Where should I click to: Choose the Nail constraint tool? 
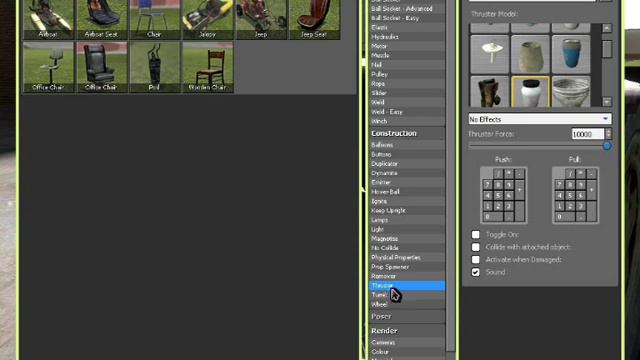pos(407,65)
